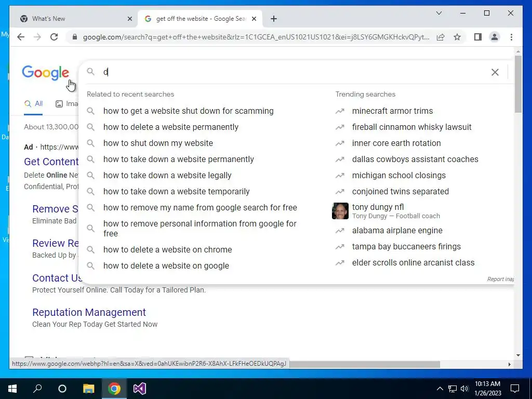Image resolution: width=532 pixels, height=399 pixels.
Task: Open the 'Remove S...' ad sitelink
Action: point(55,209)
